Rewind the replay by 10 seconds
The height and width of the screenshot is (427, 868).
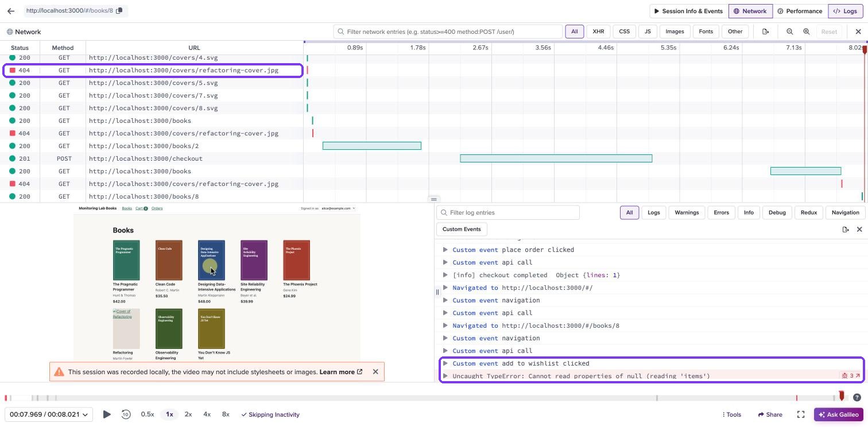[x=126, y=414]
